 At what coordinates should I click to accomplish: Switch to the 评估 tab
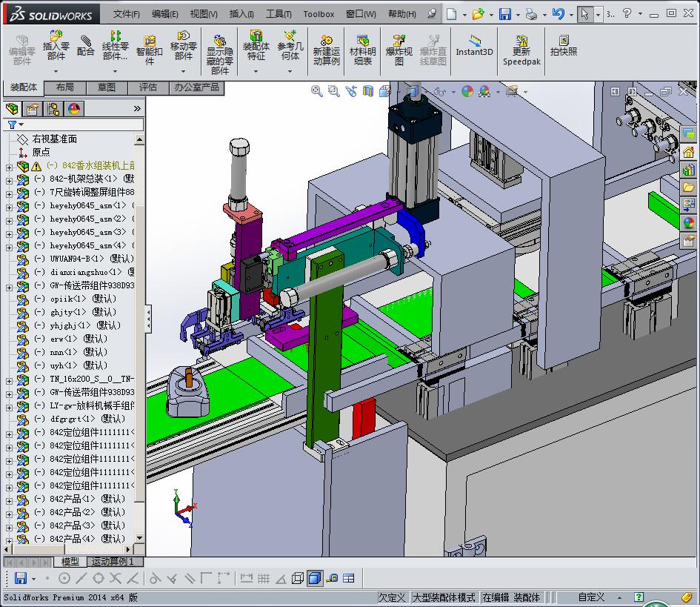pyautogui.click(x=148, y=87)
